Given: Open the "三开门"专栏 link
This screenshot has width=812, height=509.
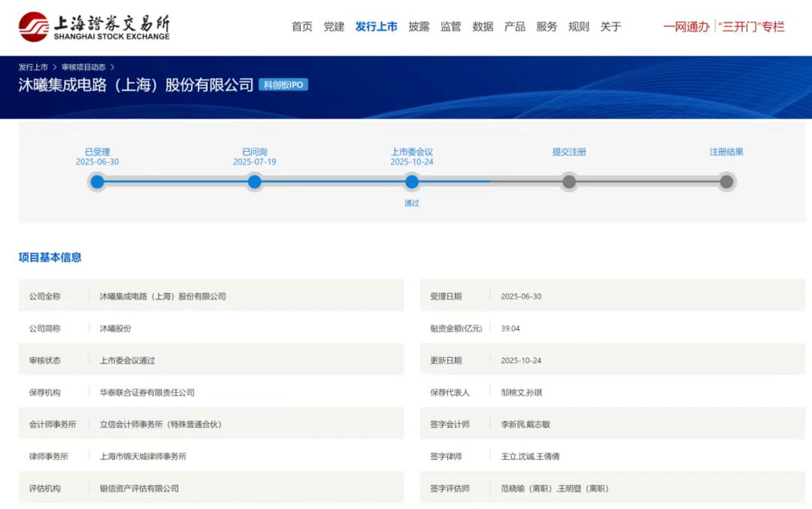Looking at the screenshot, I should click(751, 26).
